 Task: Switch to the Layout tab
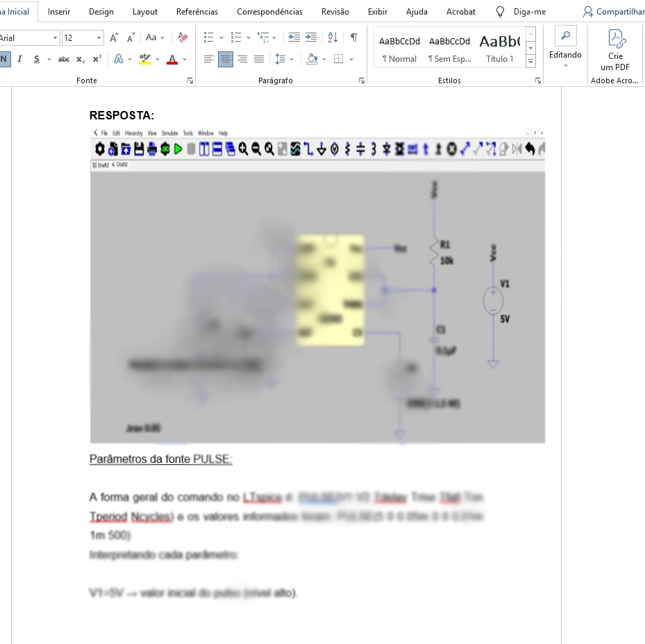click(x=144, y=12)
